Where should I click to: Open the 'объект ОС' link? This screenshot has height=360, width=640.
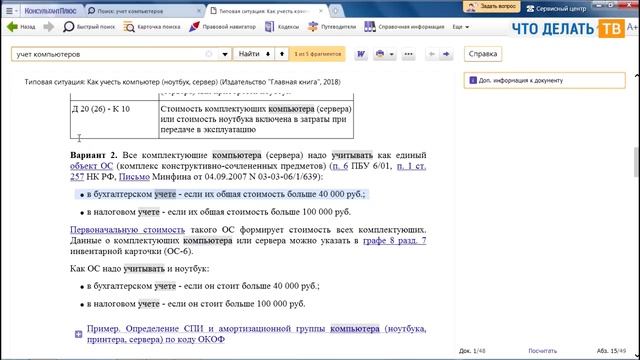[x=91, y=166]
